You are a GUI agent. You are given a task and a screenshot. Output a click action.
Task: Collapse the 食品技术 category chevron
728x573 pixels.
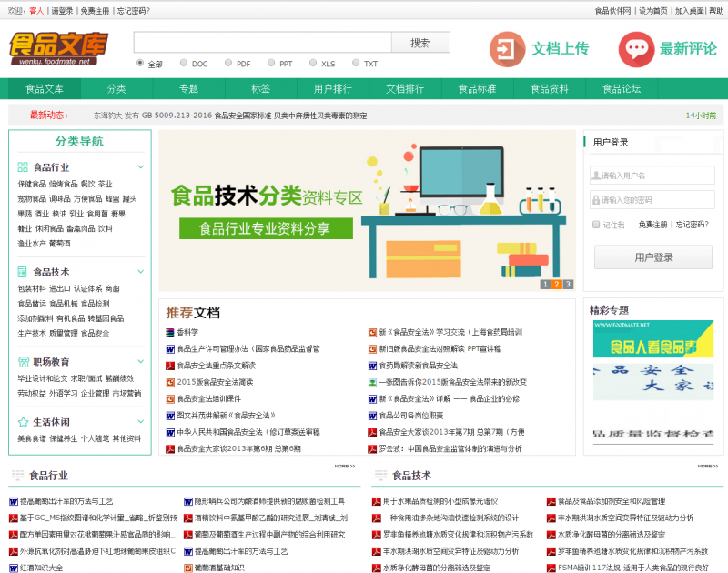pyautogui.click(x=140, y=272)
